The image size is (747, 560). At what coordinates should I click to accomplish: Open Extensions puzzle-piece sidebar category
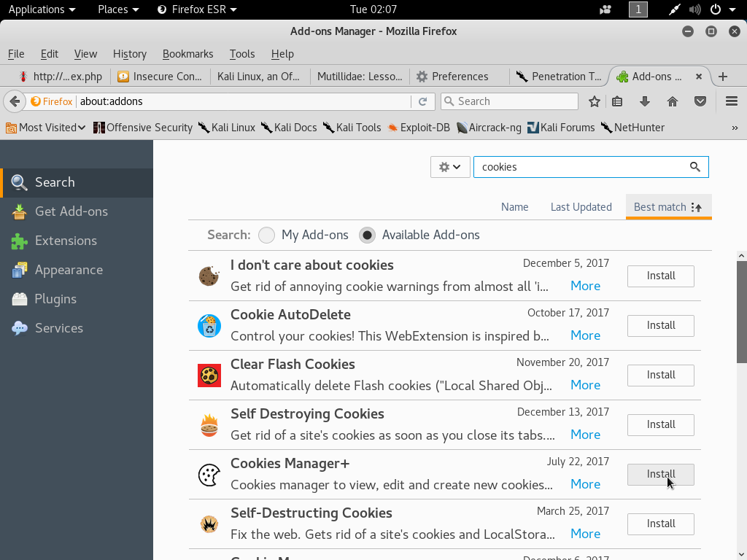(66, 241)
